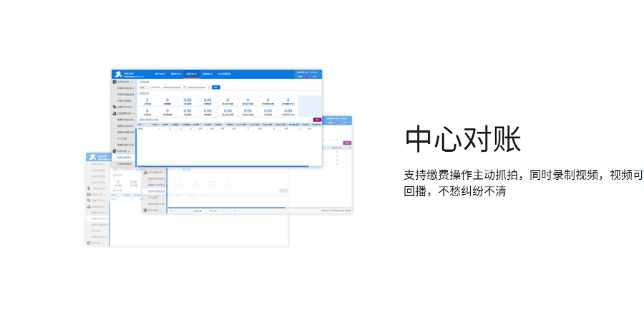The image size is (644, 316).
Task: Click the 自助缴费业务 network icon in front sidebar
Action: (x=114, y=113)
